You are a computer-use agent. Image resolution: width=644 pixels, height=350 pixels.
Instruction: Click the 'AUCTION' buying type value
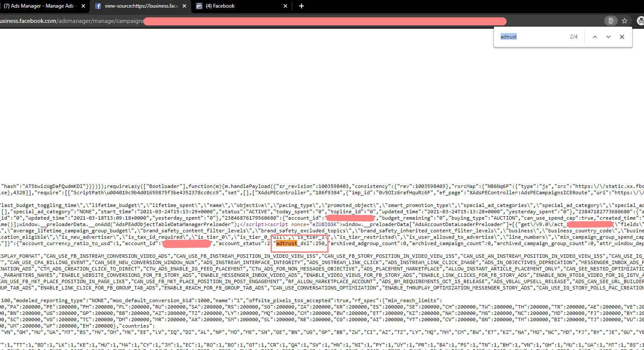[x=505, y=218]
